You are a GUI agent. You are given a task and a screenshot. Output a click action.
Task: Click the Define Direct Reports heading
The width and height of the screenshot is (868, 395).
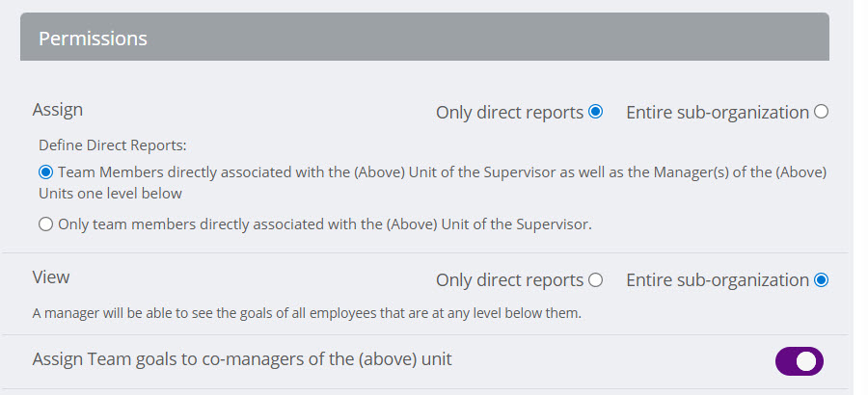click(x=112, y=145)
